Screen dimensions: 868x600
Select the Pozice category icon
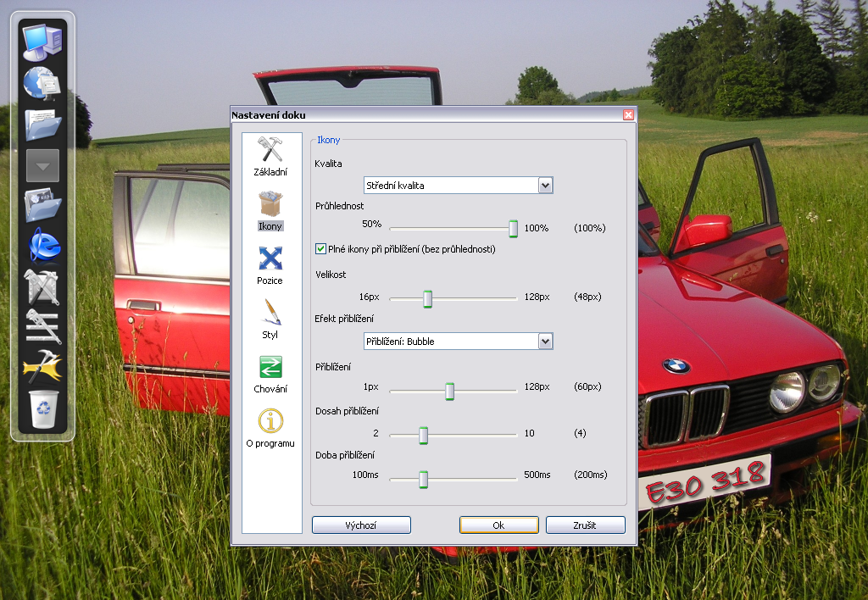click(x=270, y=258)
